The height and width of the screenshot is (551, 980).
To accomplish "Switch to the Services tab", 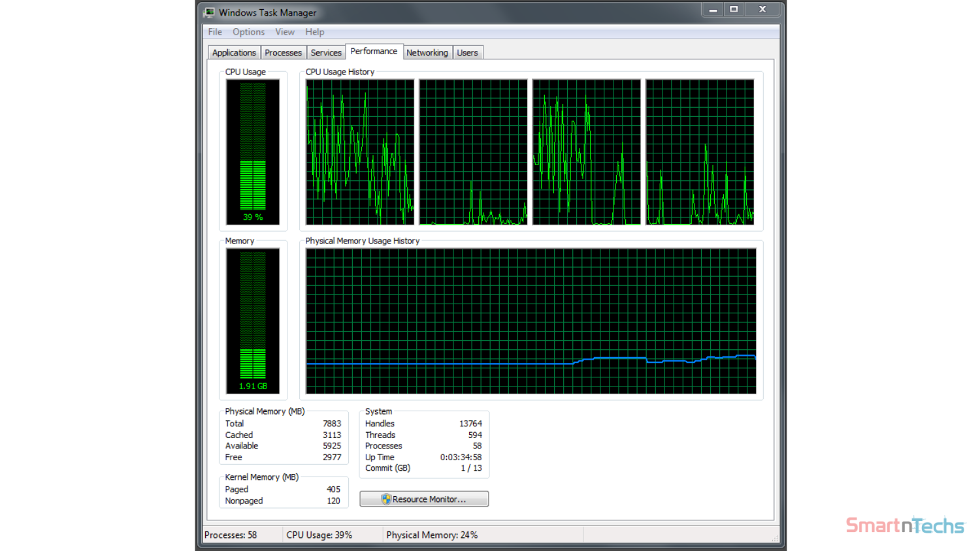I will coord(326,53).
